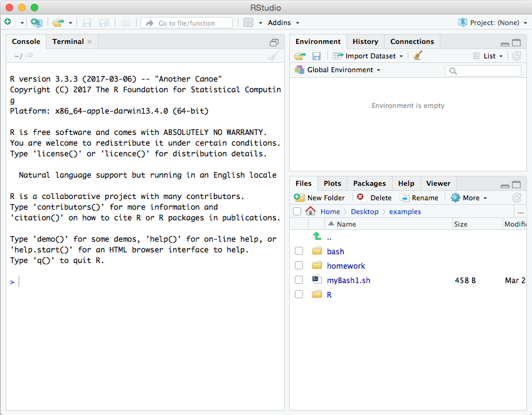The width and height of the screenshot is (532, 415).
Task: Click the Go to file/function field
Action: (x=186, y=23)
